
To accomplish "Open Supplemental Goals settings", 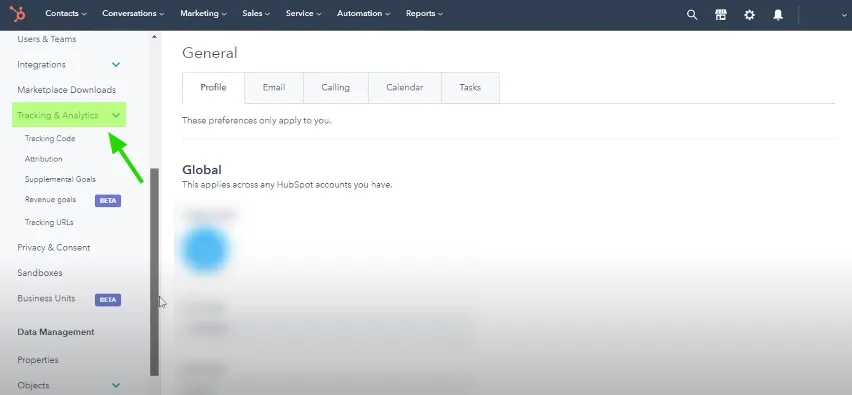I will coord(60,179).
